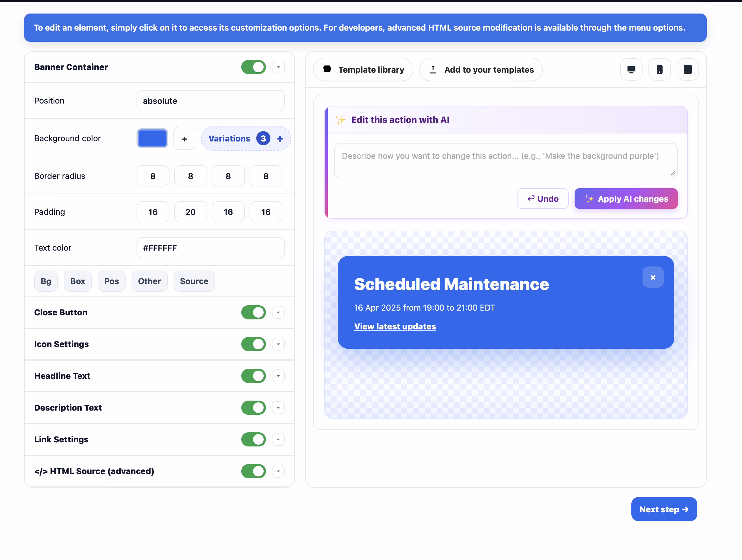The image size is (742, 560).
Task: Expand the Link Settings chevron
Action: point(278,439)
